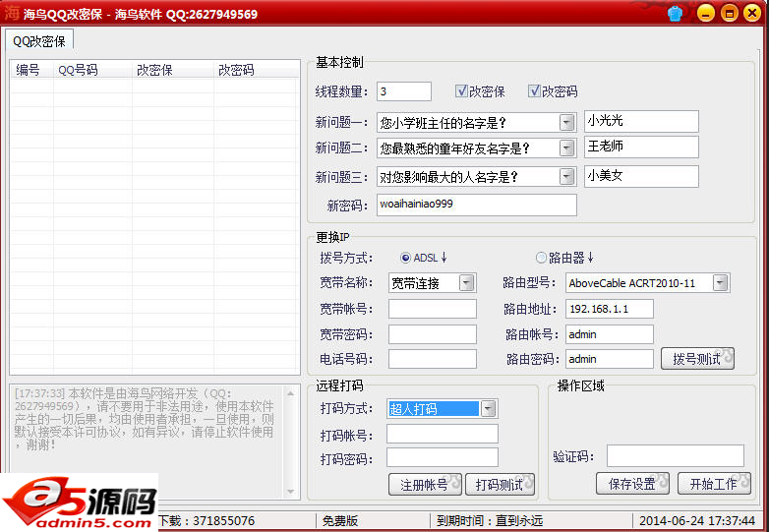Click the 注册帐号 button

tap(425, 485)
